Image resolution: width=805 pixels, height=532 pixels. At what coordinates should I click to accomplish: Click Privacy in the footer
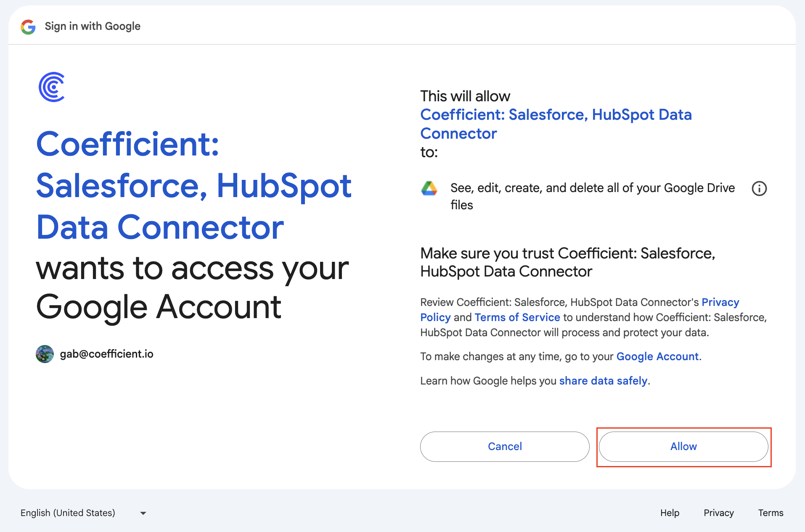coord(718,513)
